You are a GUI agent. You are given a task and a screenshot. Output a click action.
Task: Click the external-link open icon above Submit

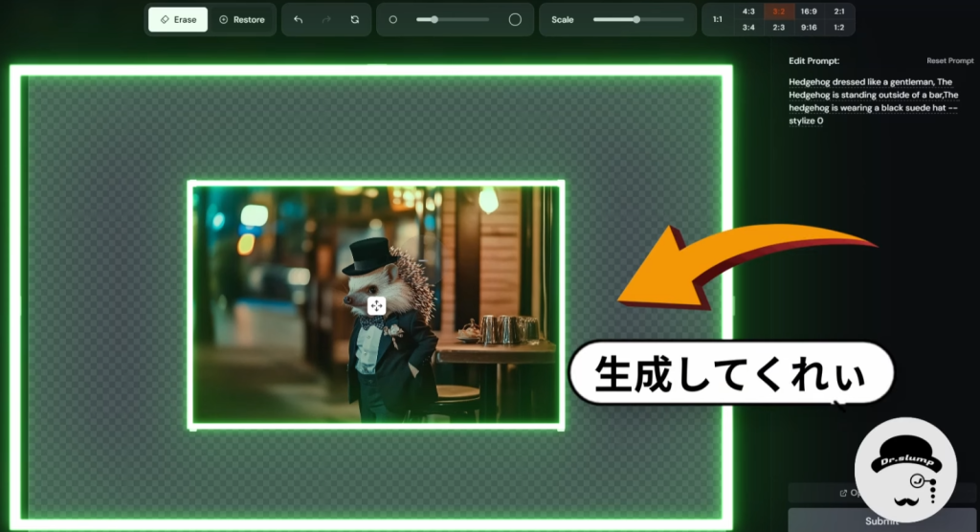point(843,494)
